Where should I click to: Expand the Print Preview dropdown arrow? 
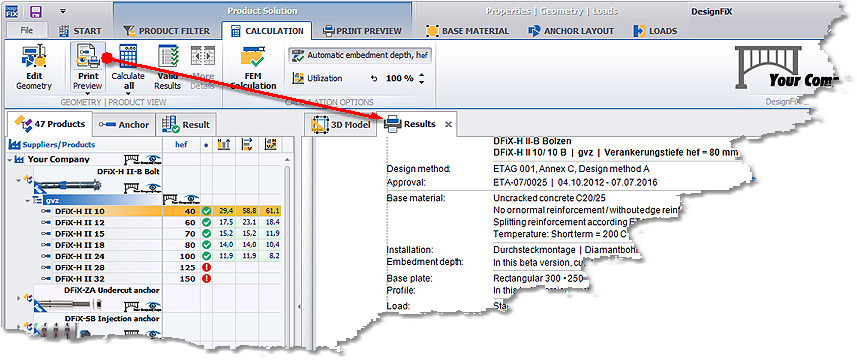[87, 94]
